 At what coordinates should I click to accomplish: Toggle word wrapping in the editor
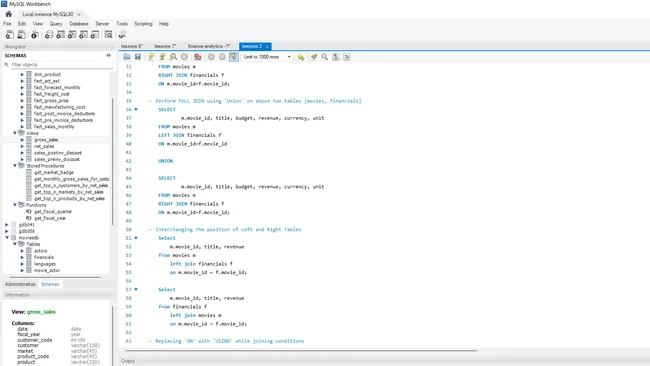[347, 57]
